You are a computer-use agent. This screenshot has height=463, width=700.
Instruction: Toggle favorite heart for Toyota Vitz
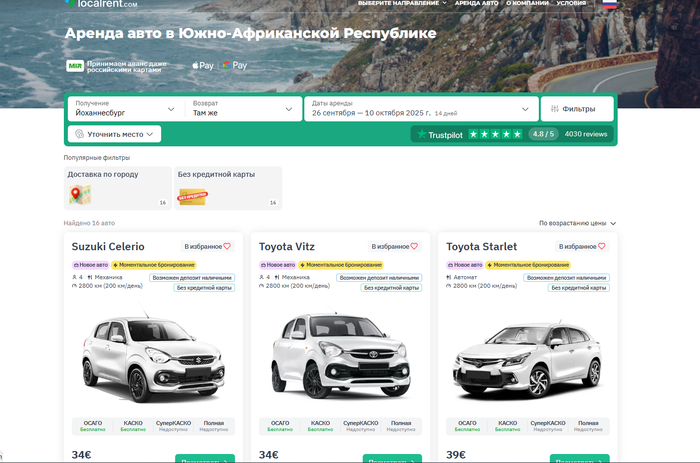point(394,246)
